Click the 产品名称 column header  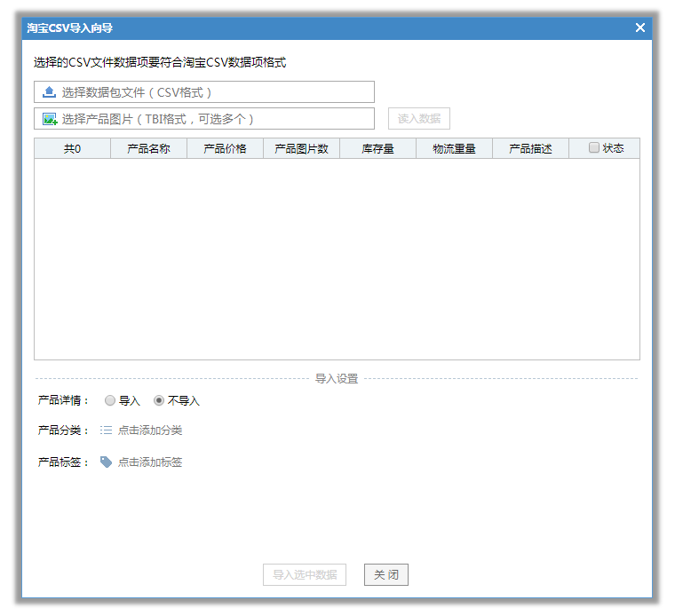pos(148,148)
